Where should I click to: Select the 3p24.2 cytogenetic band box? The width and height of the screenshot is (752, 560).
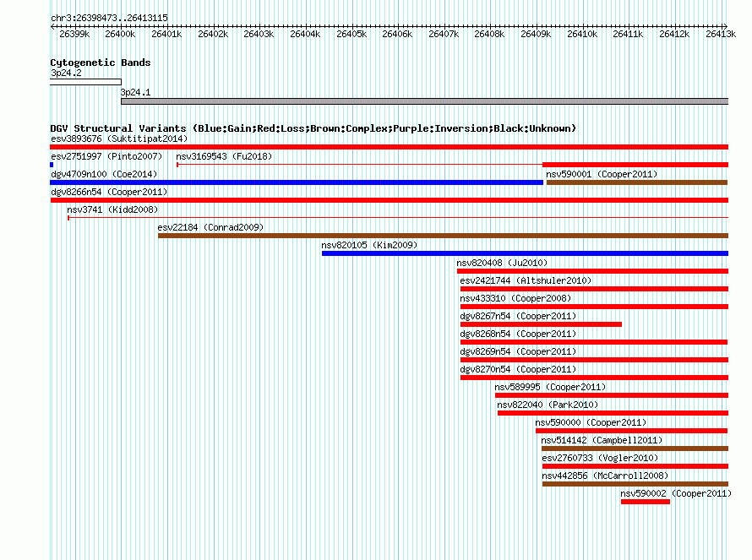86,82
